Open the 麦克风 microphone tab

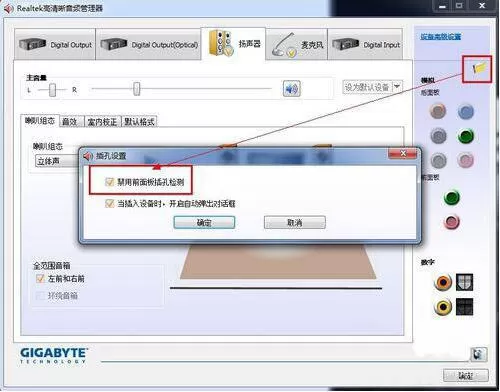coord(297,44)
